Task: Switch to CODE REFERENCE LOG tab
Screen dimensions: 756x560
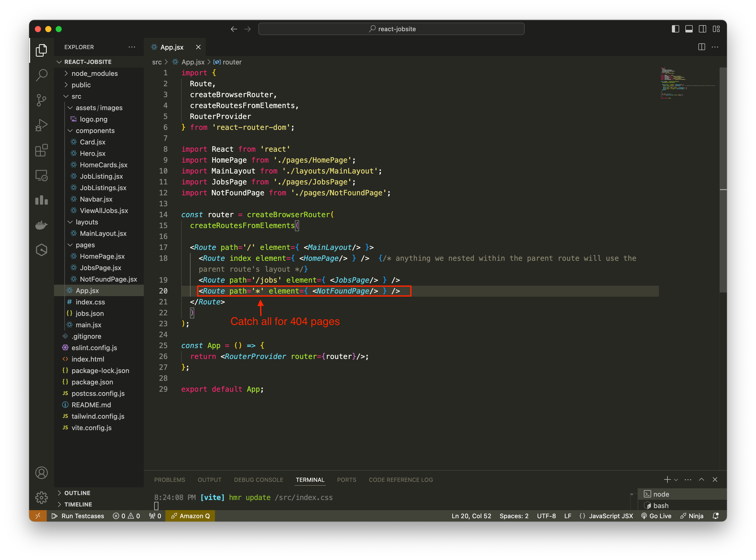Action: coord(401,480)
